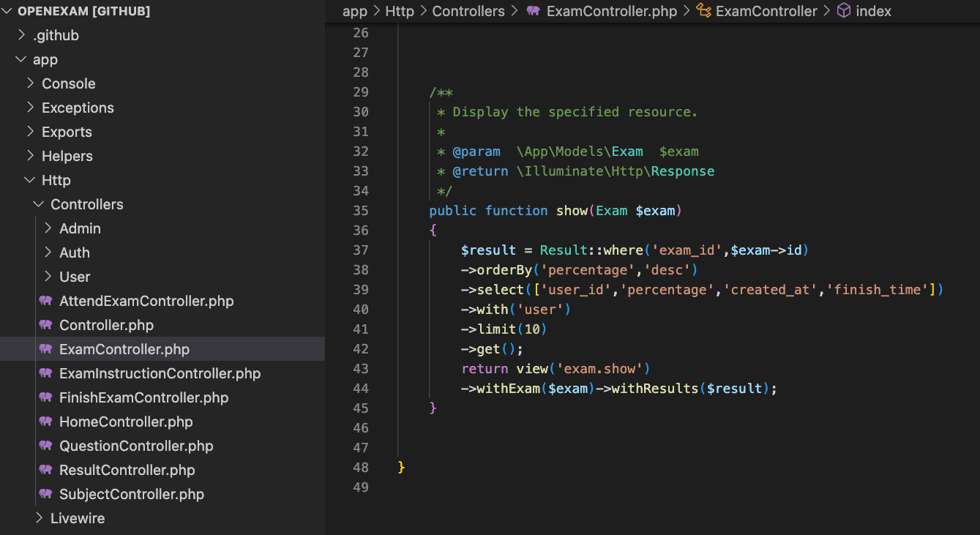980x535 pixels.
Task: Click the PHP elephant icon beside AttendExamController.php
Action: tap(46, 301)
